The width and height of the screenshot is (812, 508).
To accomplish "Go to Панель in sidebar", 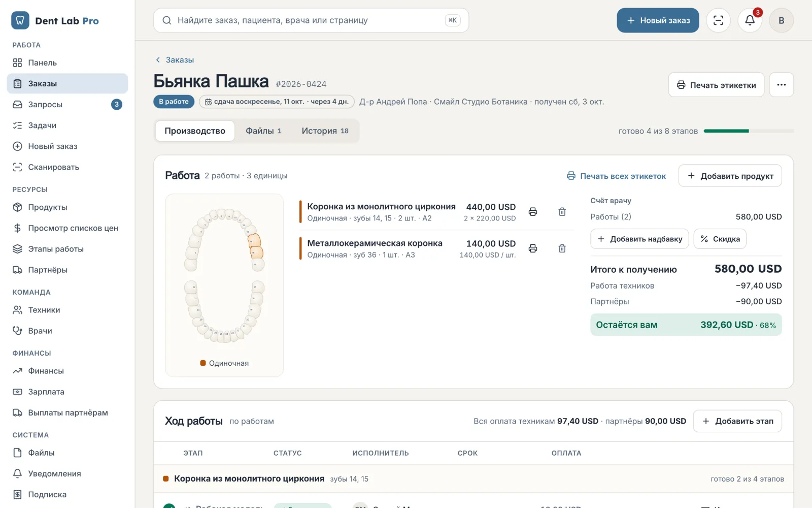I will pos(67,62).
